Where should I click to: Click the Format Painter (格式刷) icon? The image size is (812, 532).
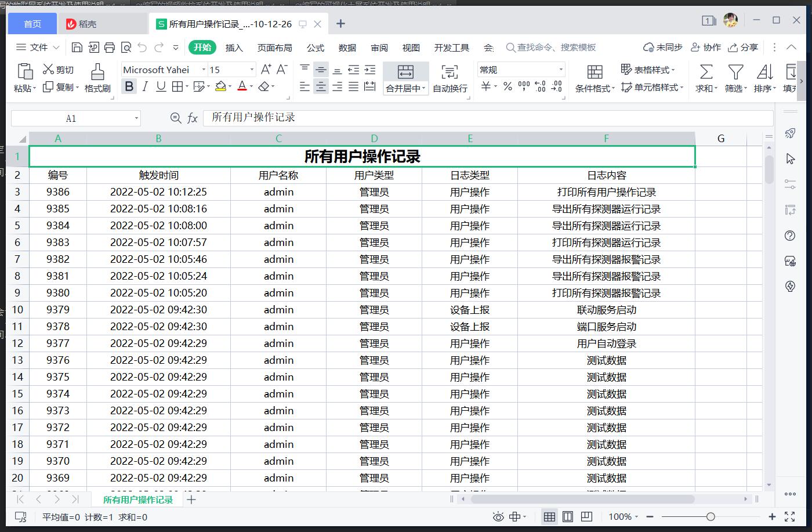click(x=97, y=72)
